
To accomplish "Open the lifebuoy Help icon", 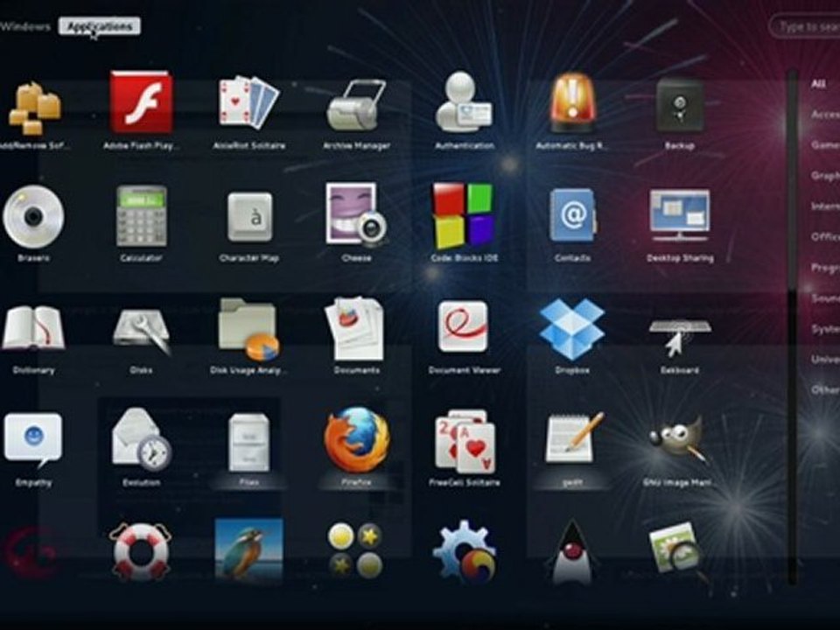I will (x=140, y=552).
